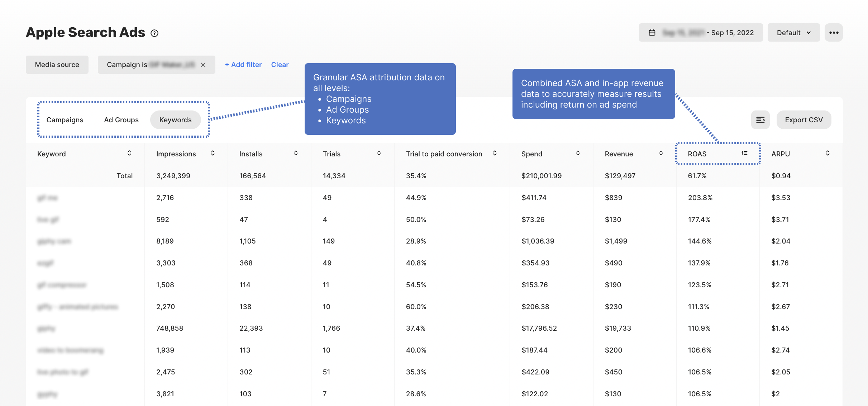Switch to the Campaigns tab

(65, 120)
